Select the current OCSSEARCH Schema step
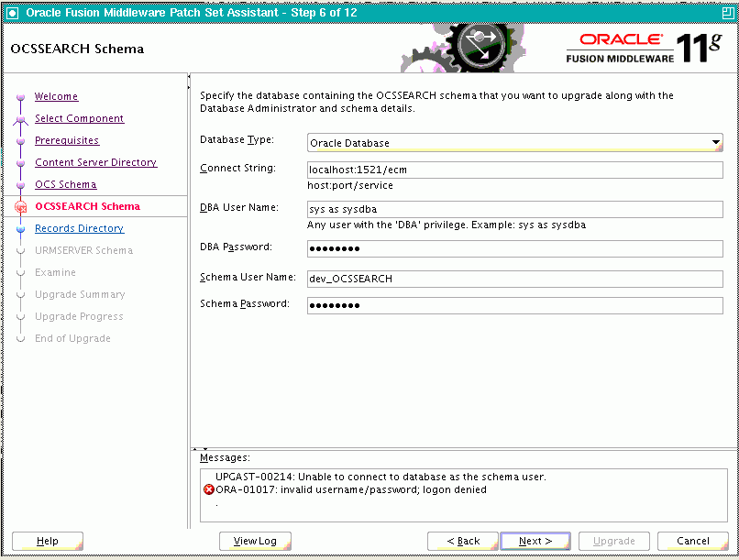The image size is (739, 560). 88,206
